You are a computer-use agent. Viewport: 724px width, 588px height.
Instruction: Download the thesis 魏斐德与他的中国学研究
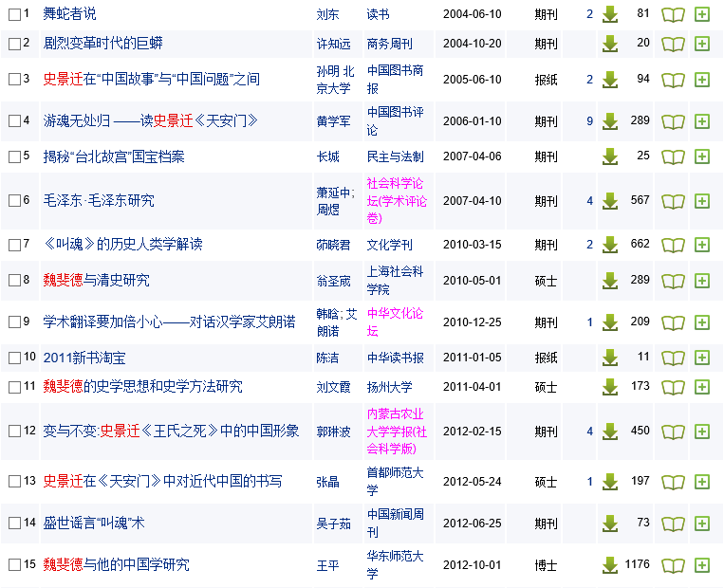click(609, 565)
